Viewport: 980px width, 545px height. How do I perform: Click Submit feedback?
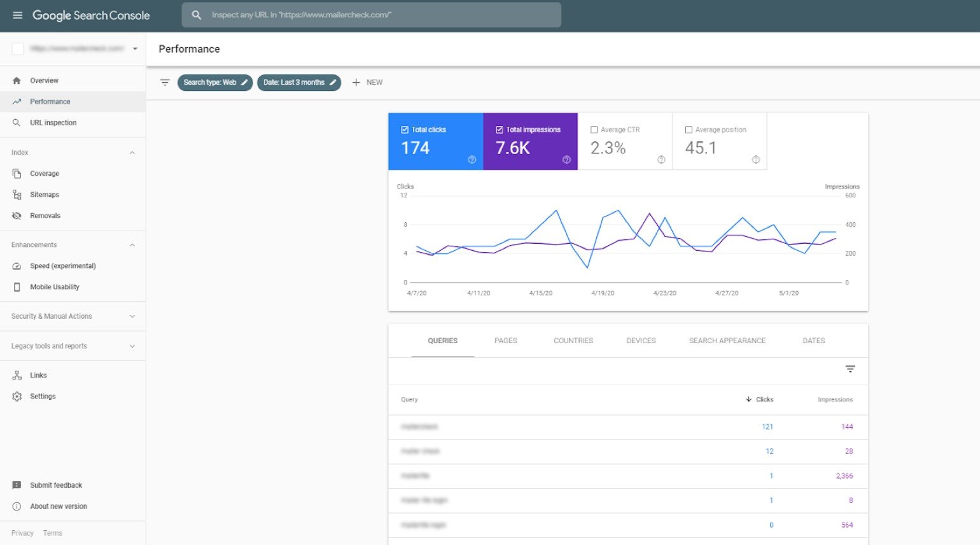(x=56, y=485)
